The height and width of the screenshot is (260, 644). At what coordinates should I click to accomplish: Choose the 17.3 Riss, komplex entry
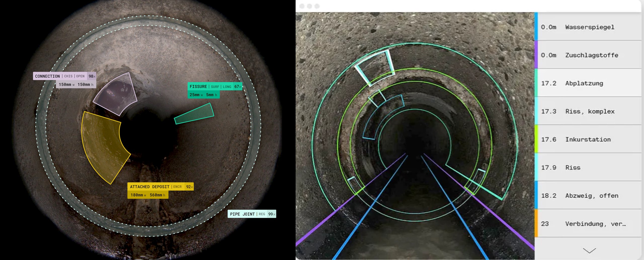coord(589,111)
